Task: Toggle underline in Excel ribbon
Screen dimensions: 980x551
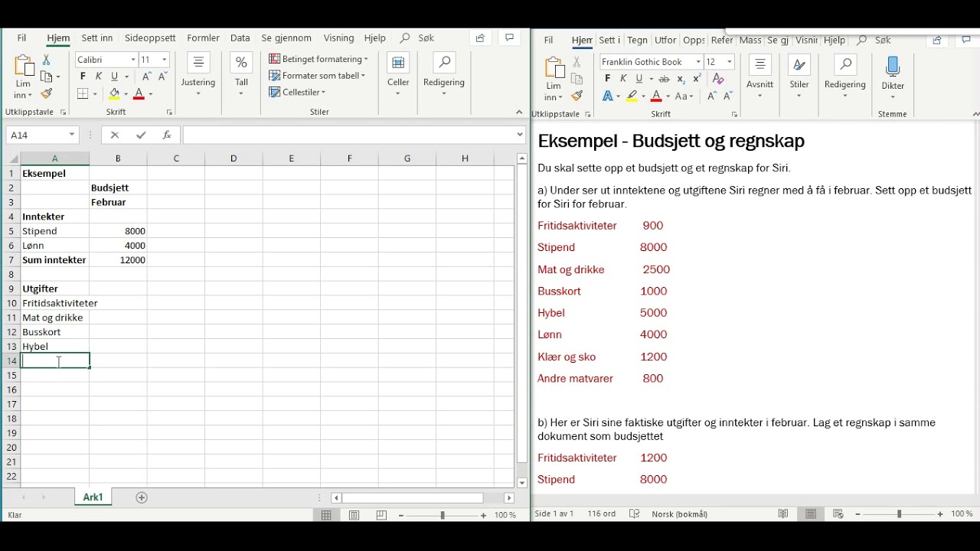Action: pos(114,77)
